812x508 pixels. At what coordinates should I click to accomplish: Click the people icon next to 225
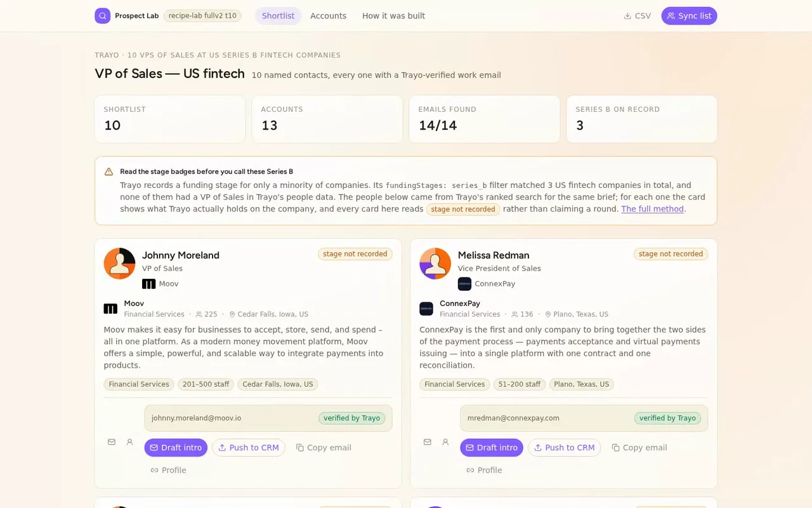(x=199, y=314)
